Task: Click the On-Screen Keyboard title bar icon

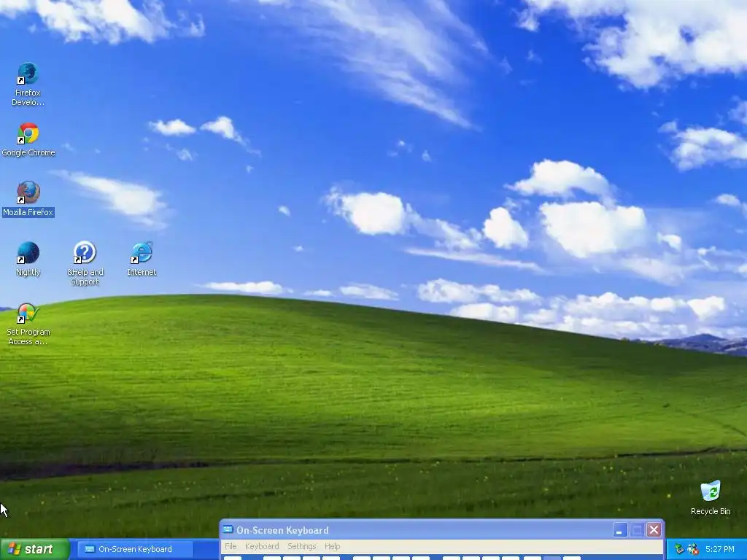Action: pos(228,529)
